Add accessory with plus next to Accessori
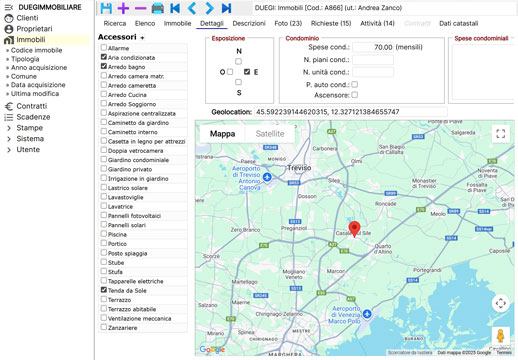 (142, 38)
